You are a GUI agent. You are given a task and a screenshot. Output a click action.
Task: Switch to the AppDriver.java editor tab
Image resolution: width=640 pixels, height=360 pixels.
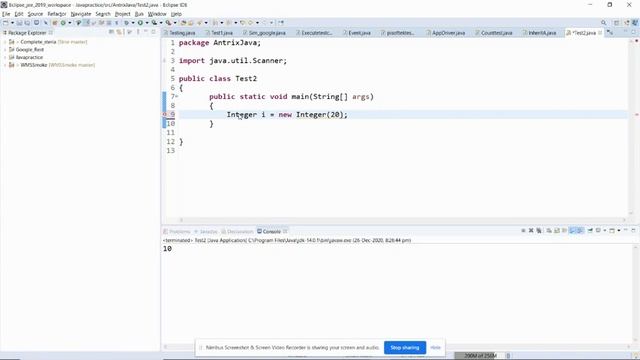446,33
